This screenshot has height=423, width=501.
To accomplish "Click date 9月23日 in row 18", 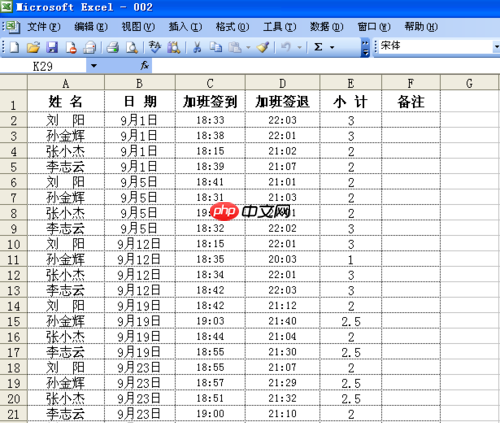I will point(139,367).
